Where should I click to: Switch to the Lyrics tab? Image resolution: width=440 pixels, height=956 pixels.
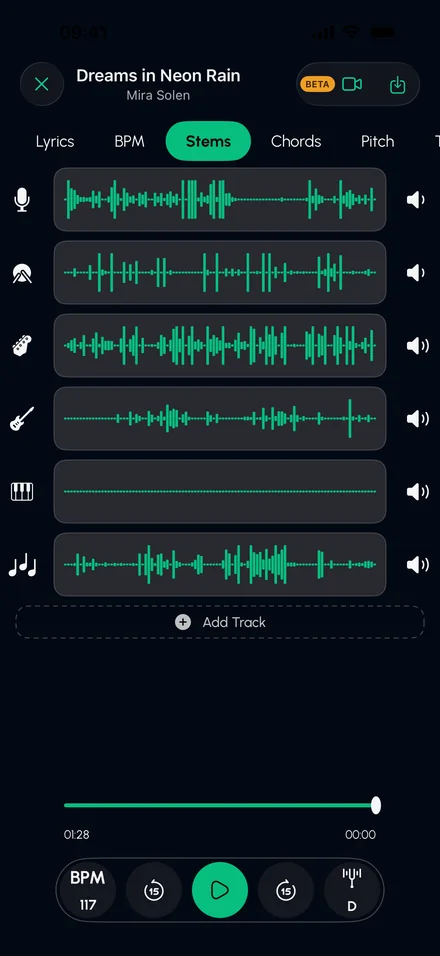tap(55, 141)
